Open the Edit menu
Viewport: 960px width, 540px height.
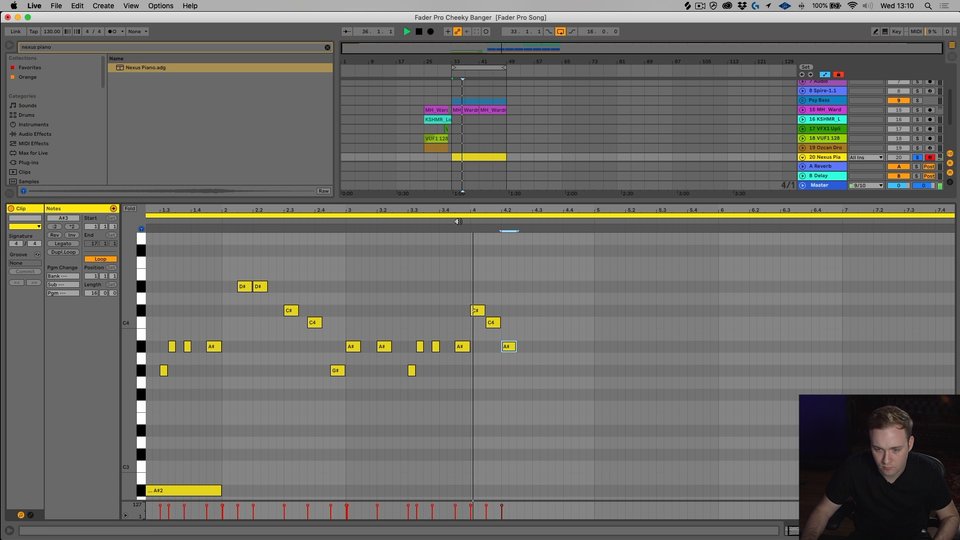pyautogui.click(x=77, y=6)
